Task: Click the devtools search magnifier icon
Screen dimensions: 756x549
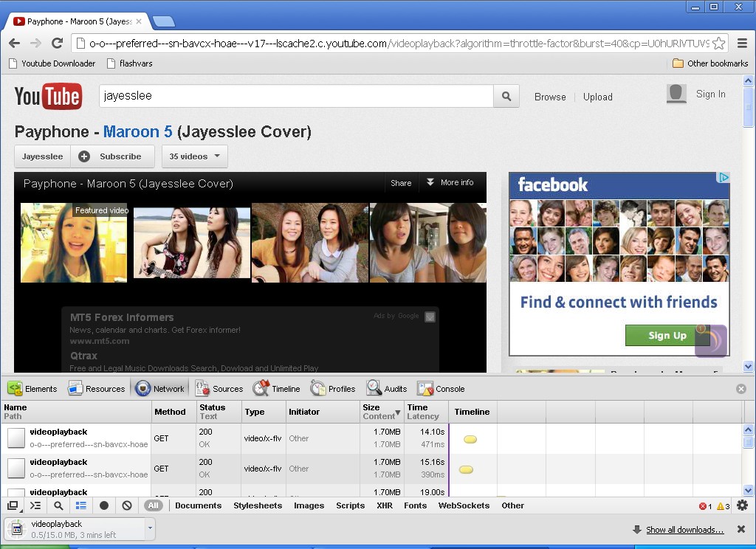Action: [x=58, y=505]
